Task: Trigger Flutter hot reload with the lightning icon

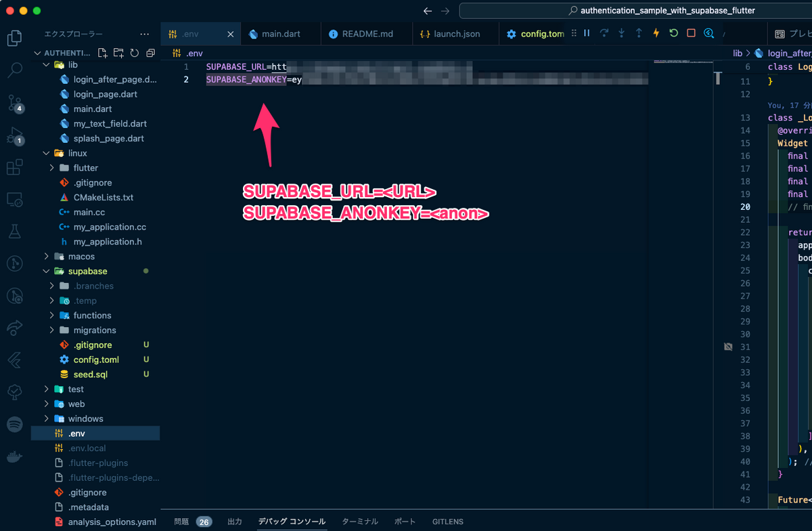Action: 655,33
